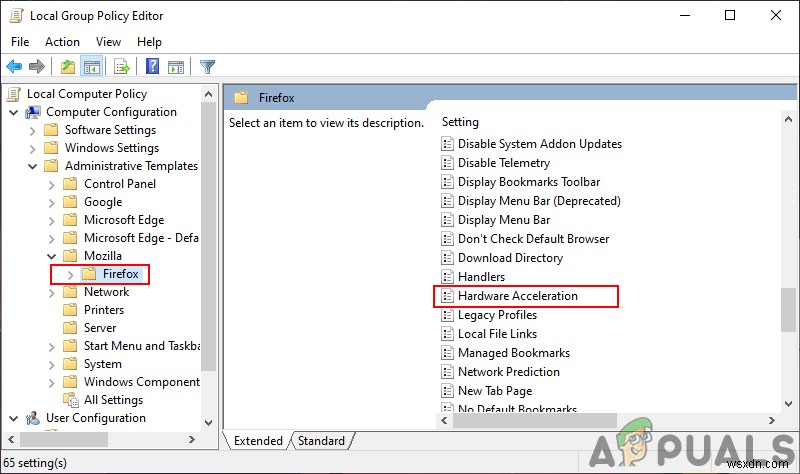
Task: Click the Managed Bookmarks policy icon
Action: tap(447, 353)
